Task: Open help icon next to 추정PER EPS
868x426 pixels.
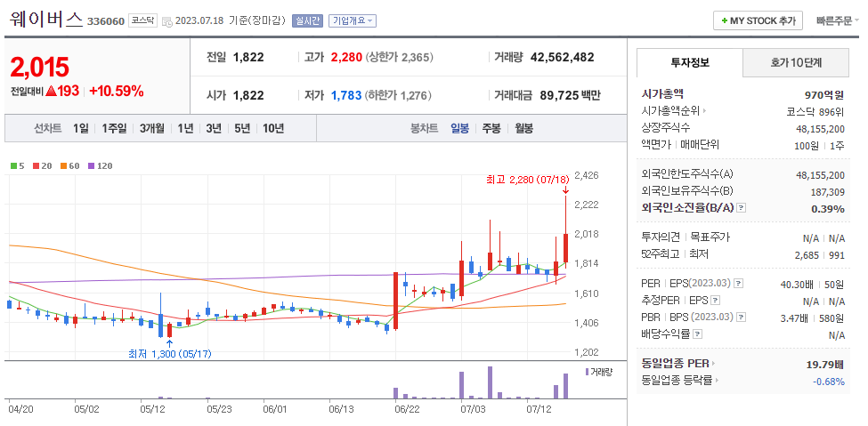Action: tap(715, 301)
